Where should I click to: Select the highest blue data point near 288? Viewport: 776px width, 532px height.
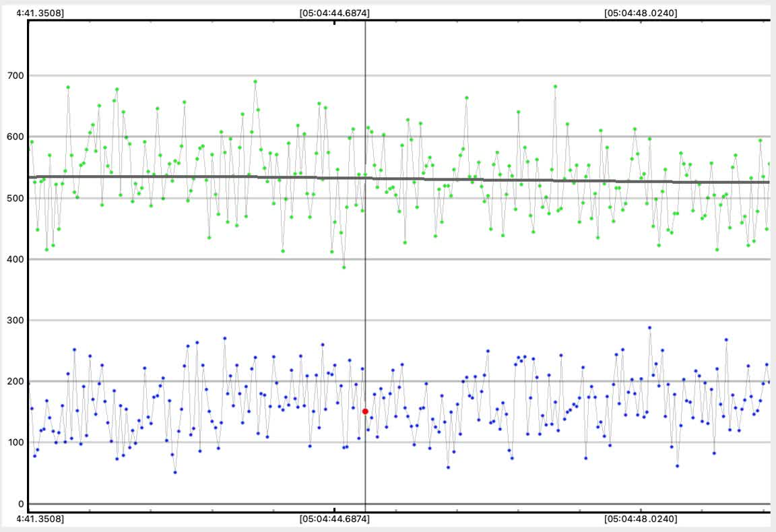tap(649, 328)
